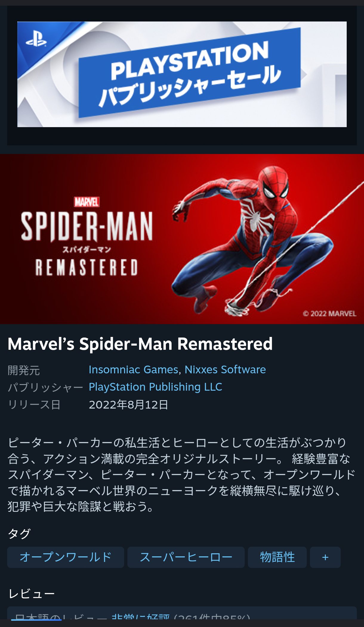364x627 pixels.
Task: Click the レビュー section heading
Action: (x=32, y=594)
